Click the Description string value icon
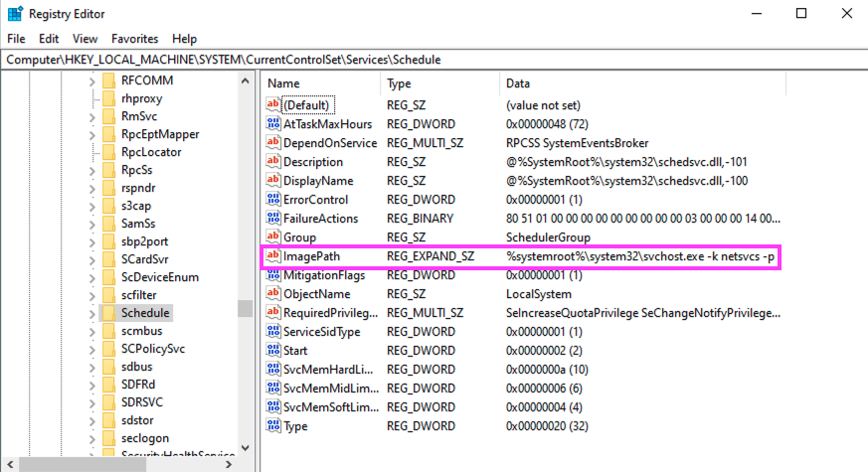Screen dimensions: 868x472 click(x=272, y=162)
